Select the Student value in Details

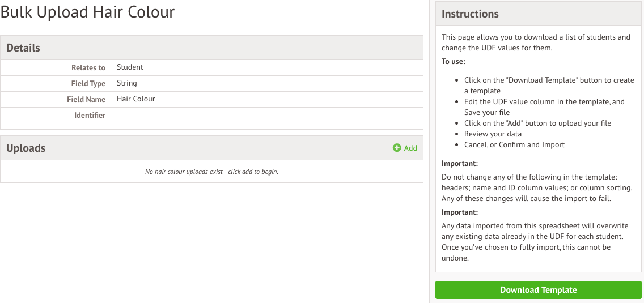pyautogui.click(x=130, y=67)
